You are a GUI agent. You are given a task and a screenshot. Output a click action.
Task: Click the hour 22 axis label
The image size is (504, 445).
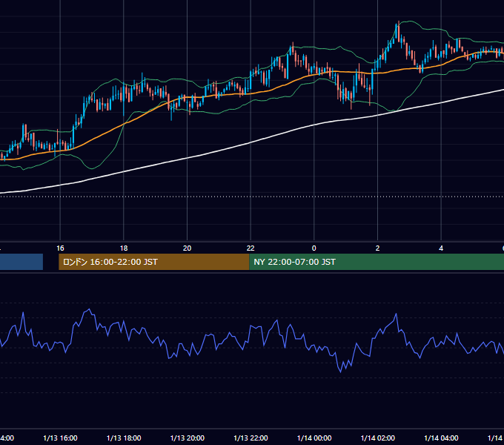(251, 248)
